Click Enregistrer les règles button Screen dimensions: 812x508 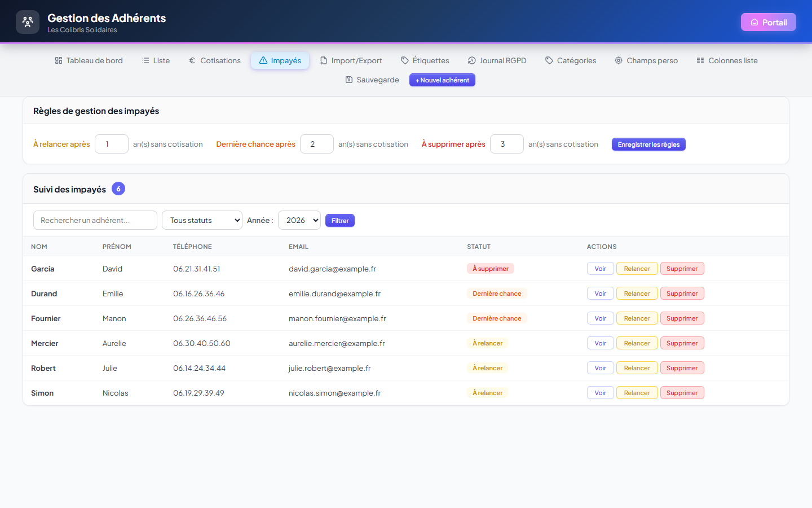[x=648, y=144]
